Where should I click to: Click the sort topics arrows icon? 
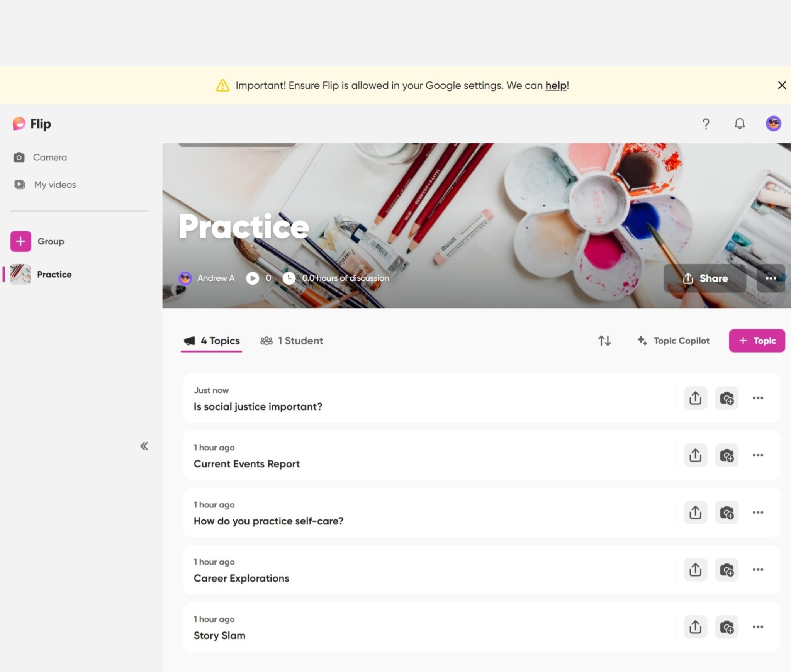pos(604,341)
